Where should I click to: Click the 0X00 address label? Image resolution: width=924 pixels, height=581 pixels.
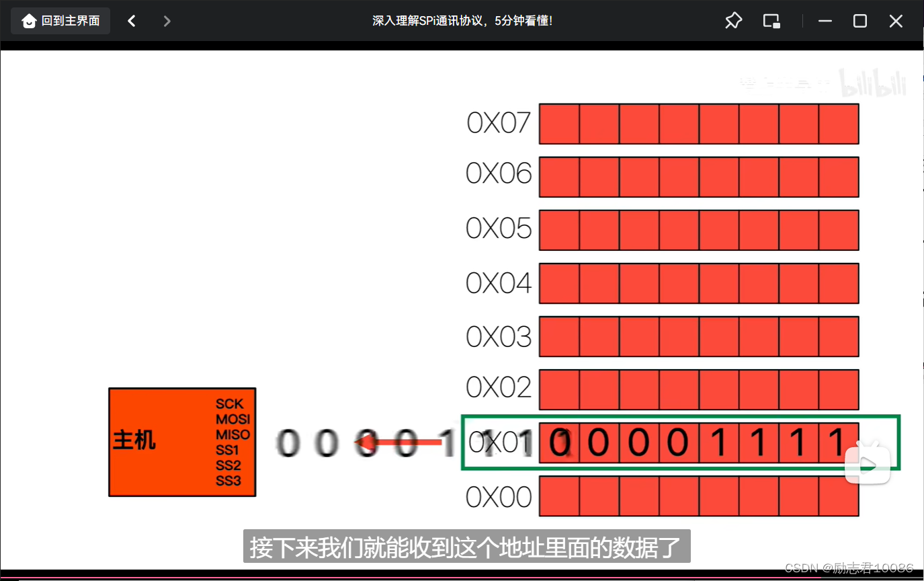(x=499, y=497)
